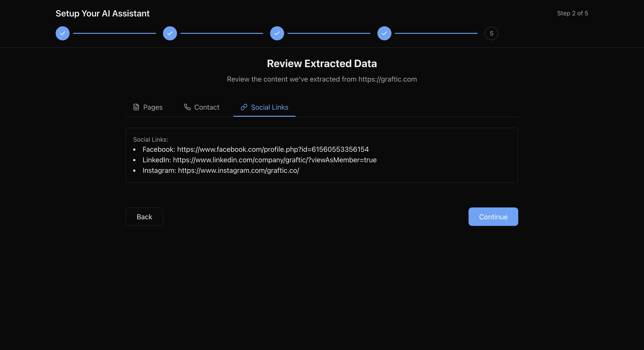
Task: Select the Social Links tab label
Action: pyautogui.click(x=269, y=107)
